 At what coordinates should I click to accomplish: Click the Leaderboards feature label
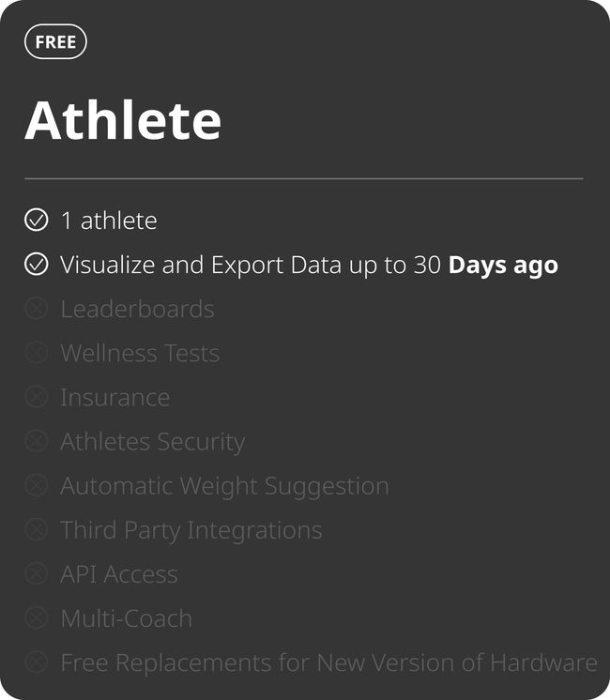(x=137, y=309)
